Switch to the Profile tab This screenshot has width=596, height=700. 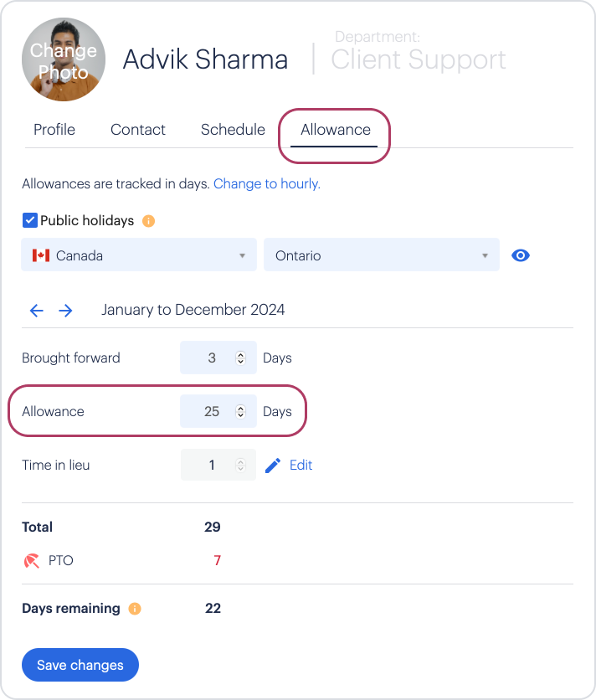[x=54, y=130]
